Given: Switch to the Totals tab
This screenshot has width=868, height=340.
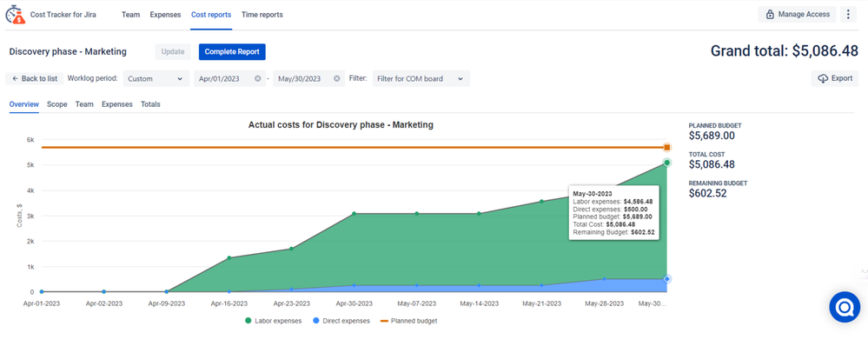Looking at the screenshot, I should tap(150, 104).
